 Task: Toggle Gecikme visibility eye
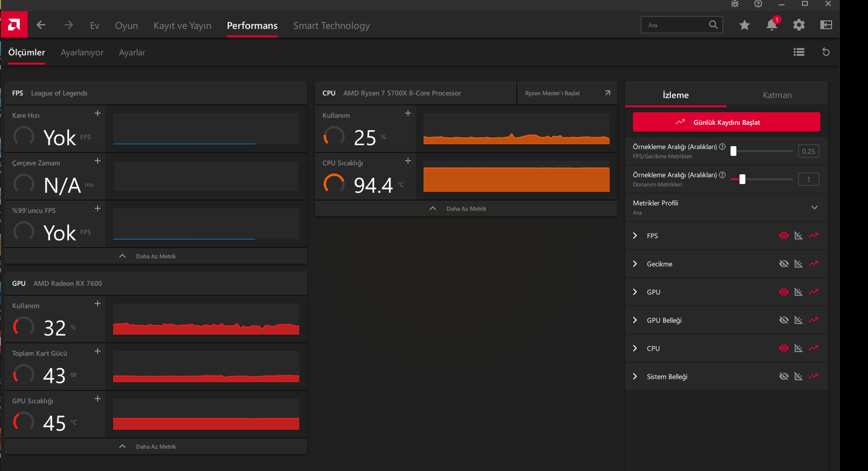(784, 264)
